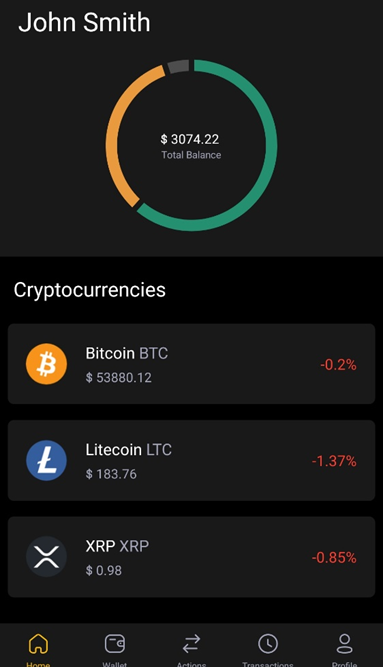Tap the Bitcoin -0.2% change value
383x667 pixels.
coord(338,365)
